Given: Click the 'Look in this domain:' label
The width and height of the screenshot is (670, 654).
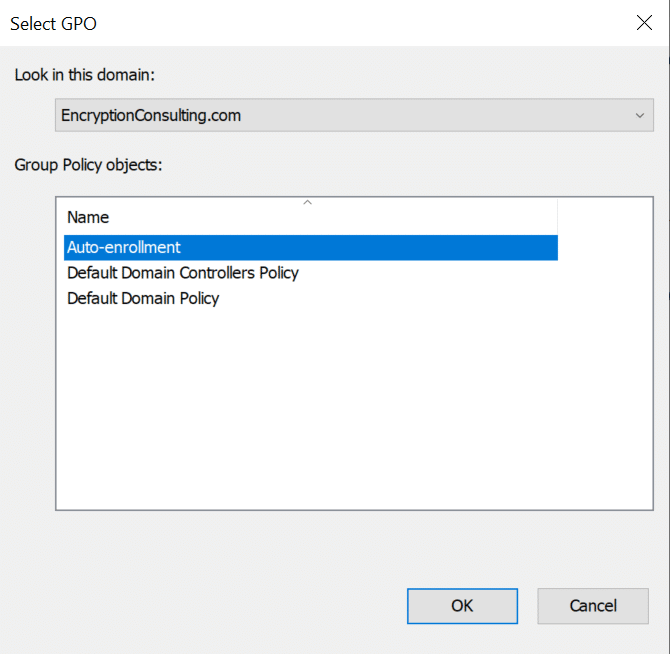Looking at the screenshot, I should [85, 75].
